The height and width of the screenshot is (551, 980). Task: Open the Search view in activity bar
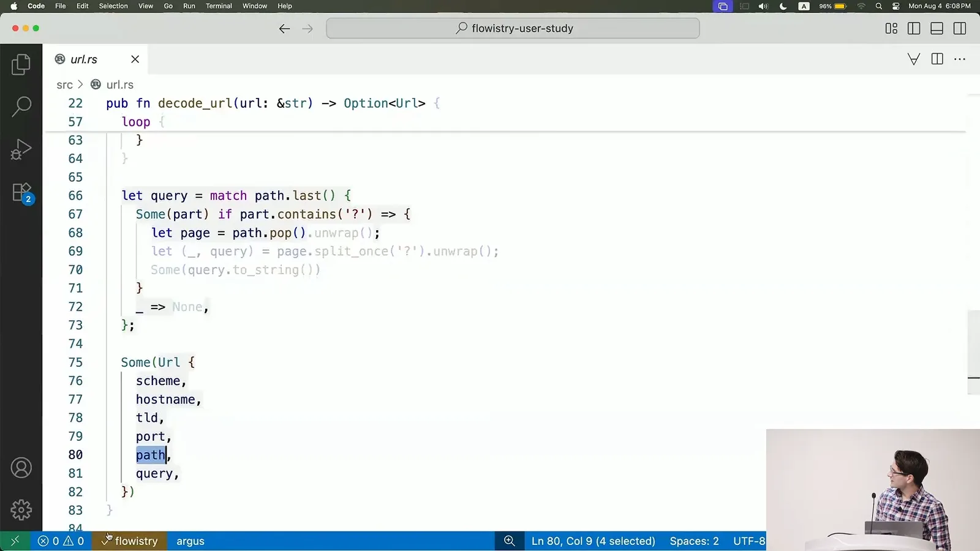[x=21, y=107]
